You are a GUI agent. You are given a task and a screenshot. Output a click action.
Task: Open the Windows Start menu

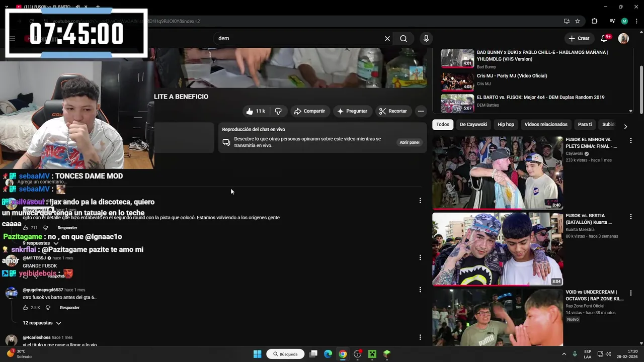pos(257,354)
